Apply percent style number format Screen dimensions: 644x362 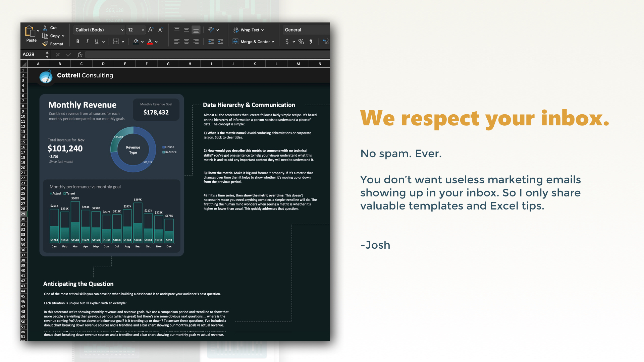pos(301,42)
